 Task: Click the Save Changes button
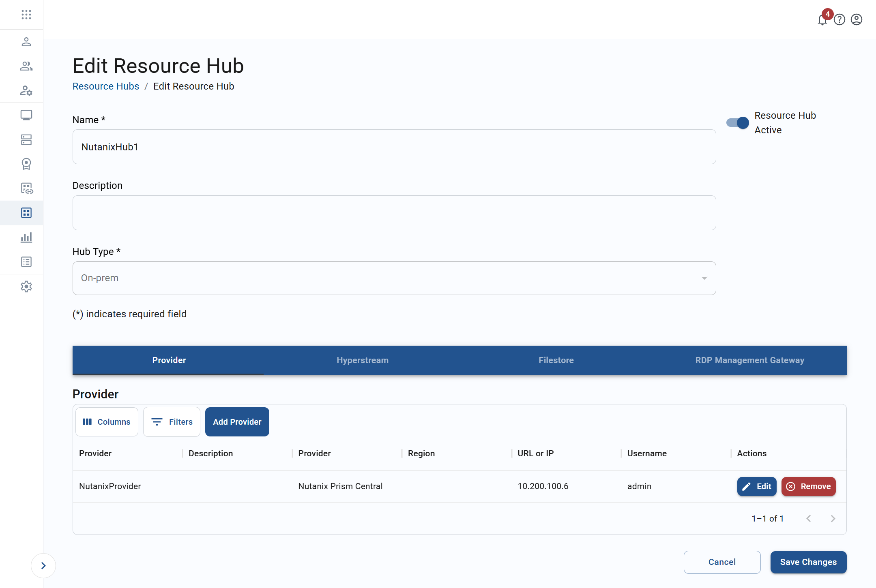coord(808,562)
